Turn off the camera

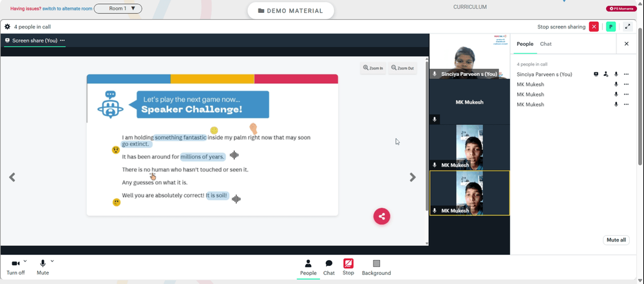[x=15, y=267]
